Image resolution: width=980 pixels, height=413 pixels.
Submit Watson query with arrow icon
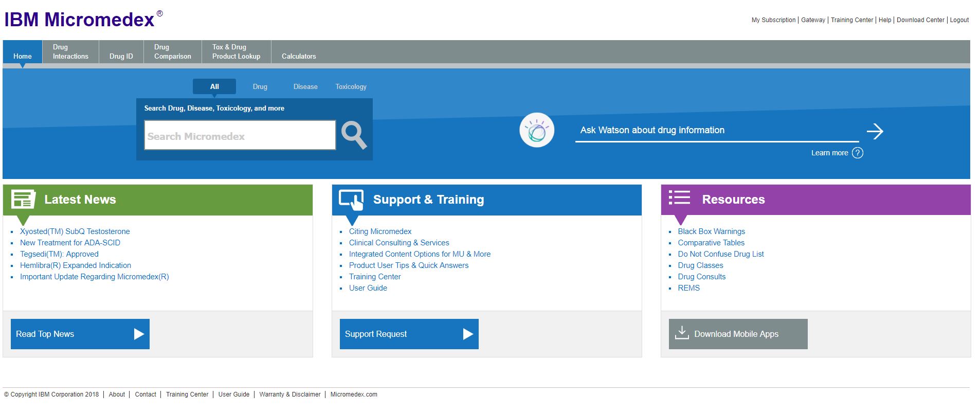pos(875,131)
